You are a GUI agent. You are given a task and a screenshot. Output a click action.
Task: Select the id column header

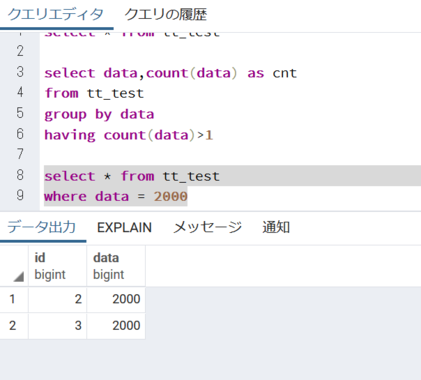pyautogui.click(x=57, y=266)
